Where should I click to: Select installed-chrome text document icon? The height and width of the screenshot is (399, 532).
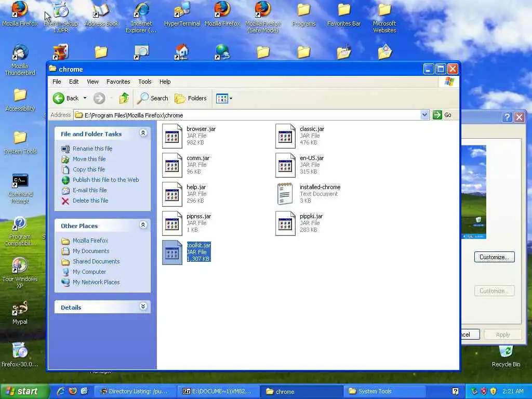pos(285,194)
